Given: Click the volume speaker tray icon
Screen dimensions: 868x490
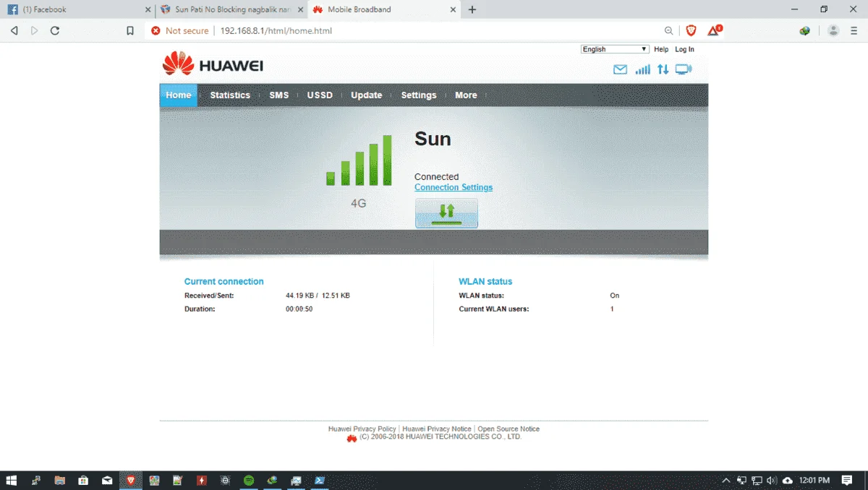Looking at the screenshot, I should (x=771, y=480).
